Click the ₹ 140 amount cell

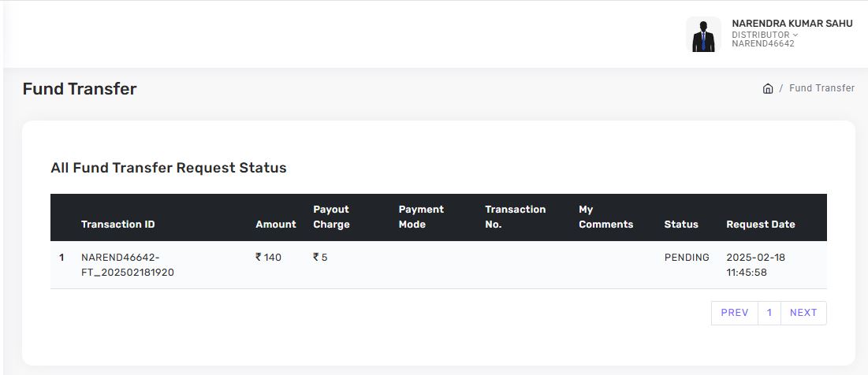point(269,258)
